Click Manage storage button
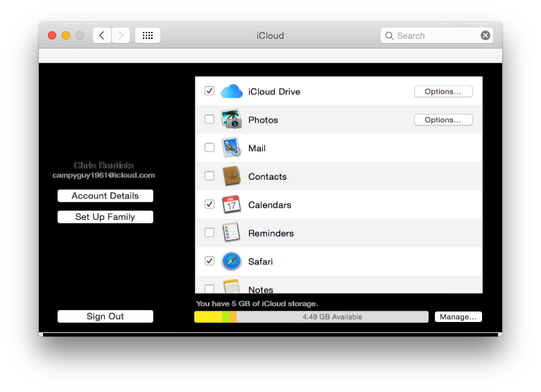Image resolution: width=541 pixels, height=392 pixels. [x=458, y=317]
